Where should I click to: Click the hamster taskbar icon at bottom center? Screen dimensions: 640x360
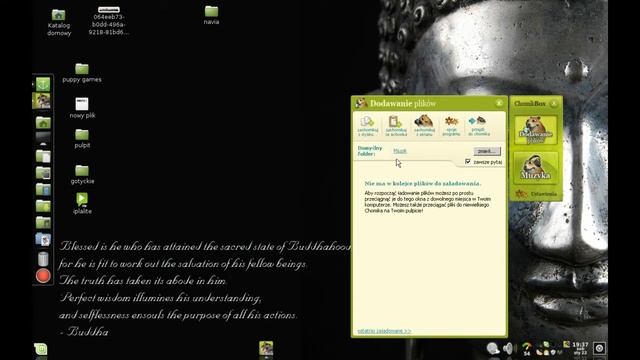[x=266, y=348]
